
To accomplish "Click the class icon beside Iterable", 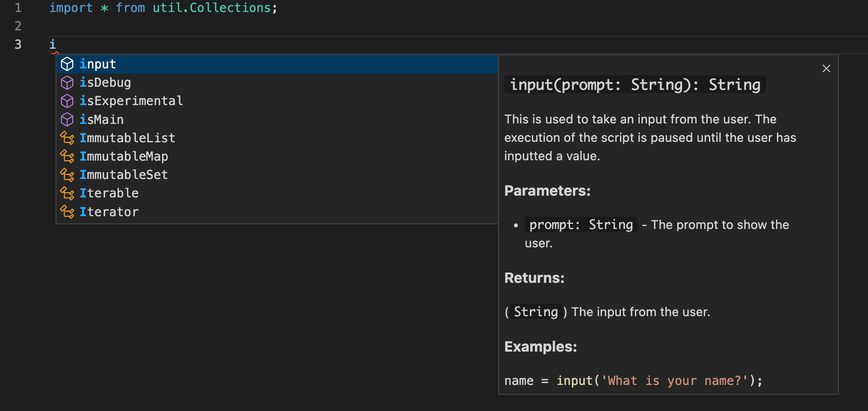I will [67, 193].
